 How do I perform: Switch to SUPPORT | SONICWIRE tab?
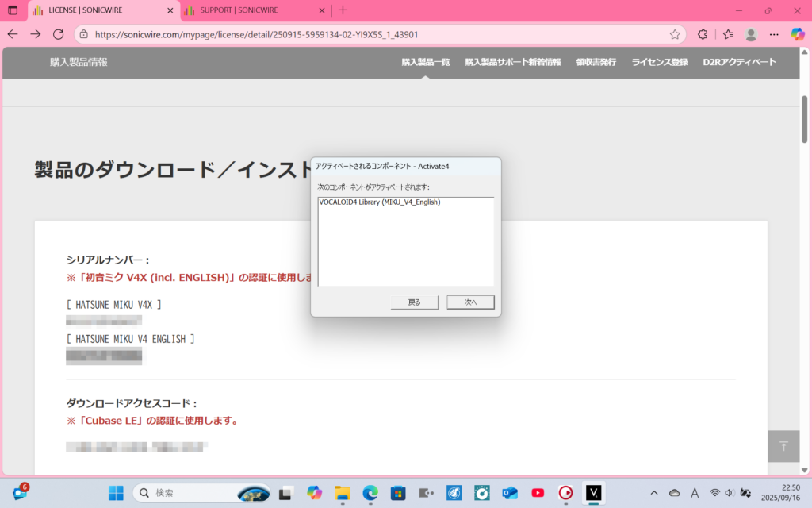point(246,10)
